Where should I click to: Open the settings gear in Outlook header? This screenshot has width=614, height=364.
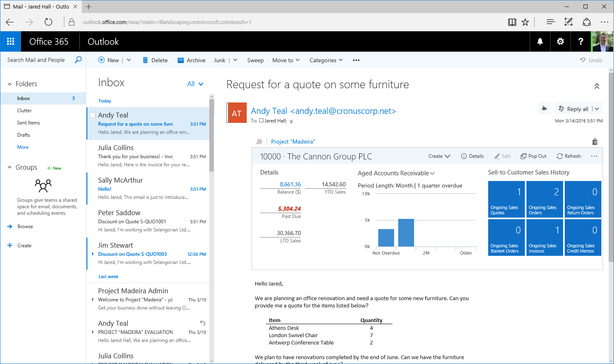coord(560,41)
